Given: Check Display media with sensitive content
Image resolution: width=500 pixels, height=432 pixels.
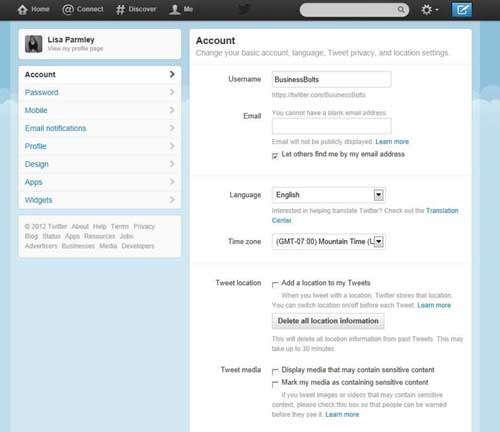Looking at the screenshot, I should (275, 371).
